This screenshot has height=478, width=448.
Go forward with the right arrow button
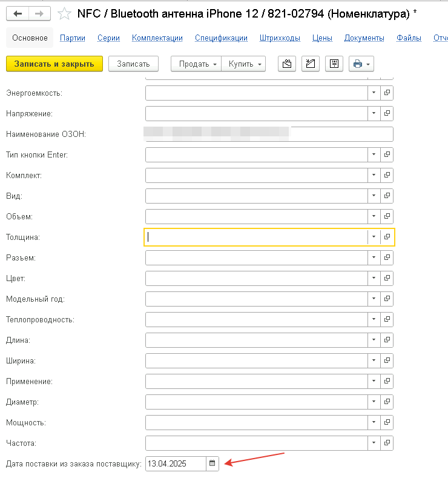point(39,14)
